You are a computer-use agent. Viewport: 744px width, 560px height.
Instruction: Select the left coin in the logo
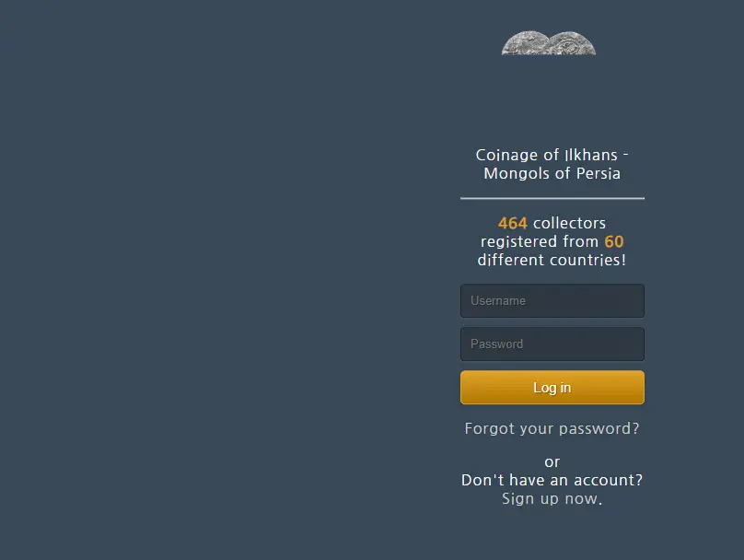click(525, 43)
